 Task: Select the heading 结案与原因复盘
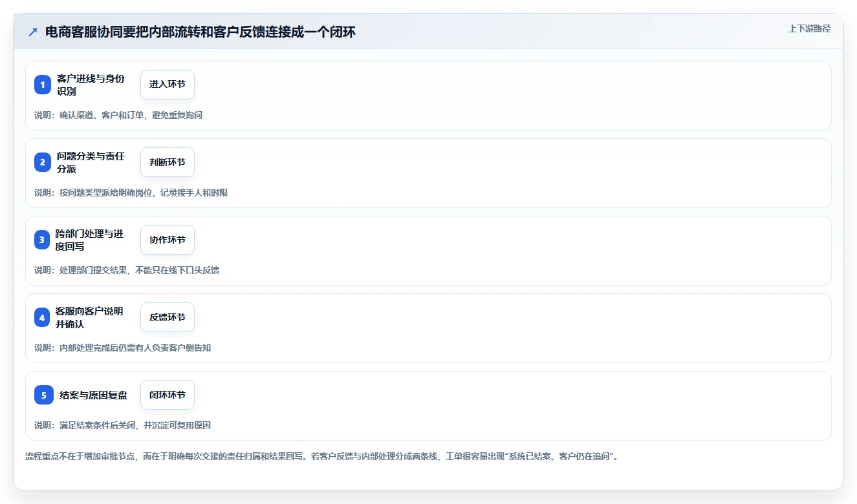(x=94, y=395)
